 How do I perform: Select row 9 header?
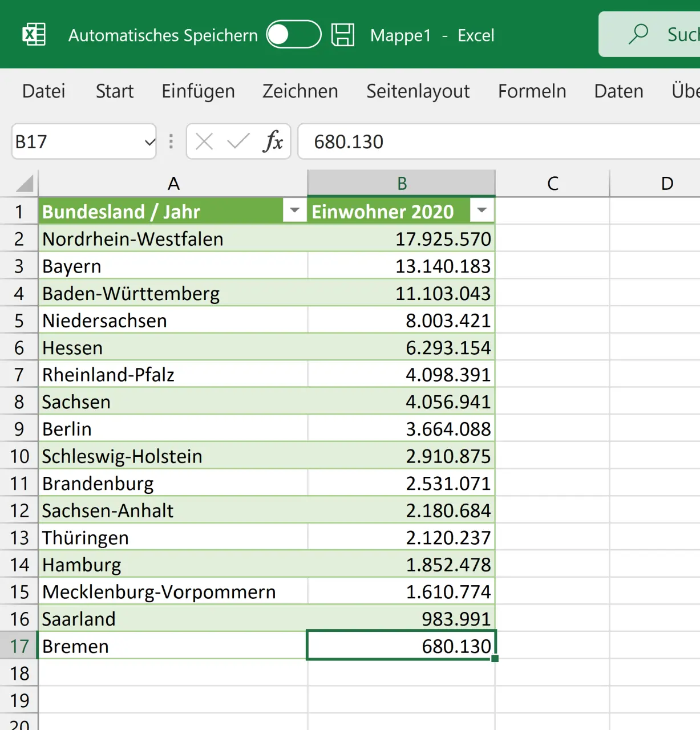pyautogui.click(x=19, y=429)
